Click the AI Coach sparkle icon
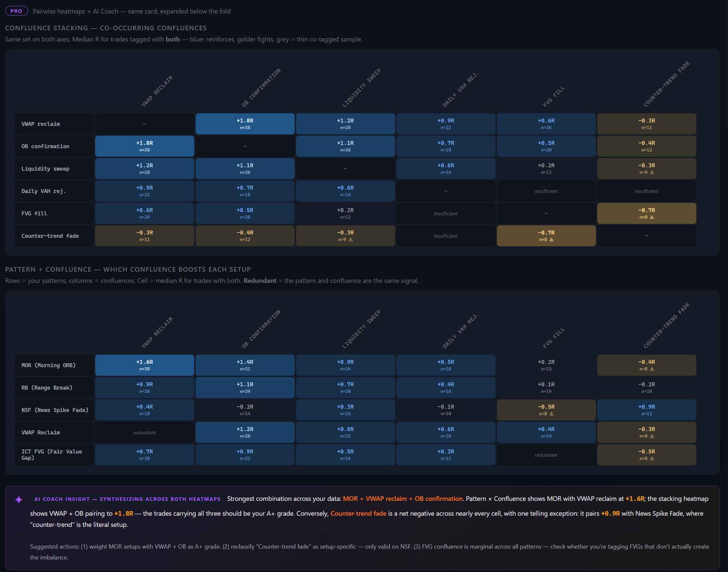Image resolution: width=728 pixels, height=572 pixels. 19,500
